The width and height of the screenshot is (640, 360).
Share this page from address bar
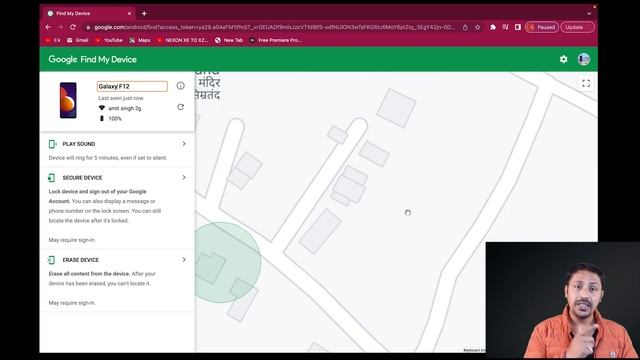point(465,27)
